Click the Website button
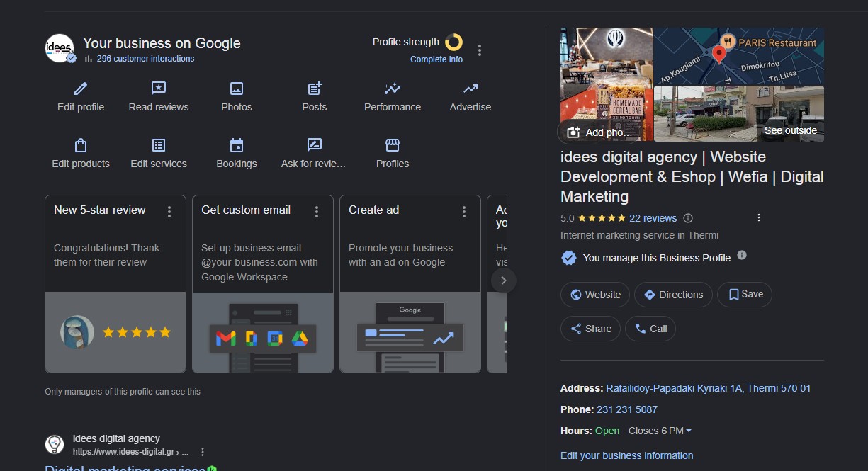This screenshot has height=471, width=868. (595, 295)
